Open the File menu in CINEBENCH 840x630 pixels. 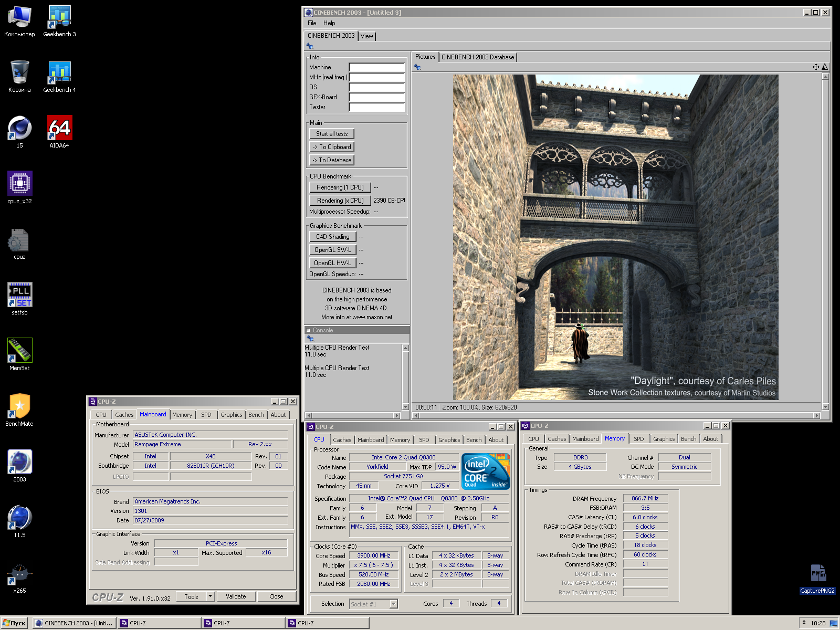coord(312,23)
